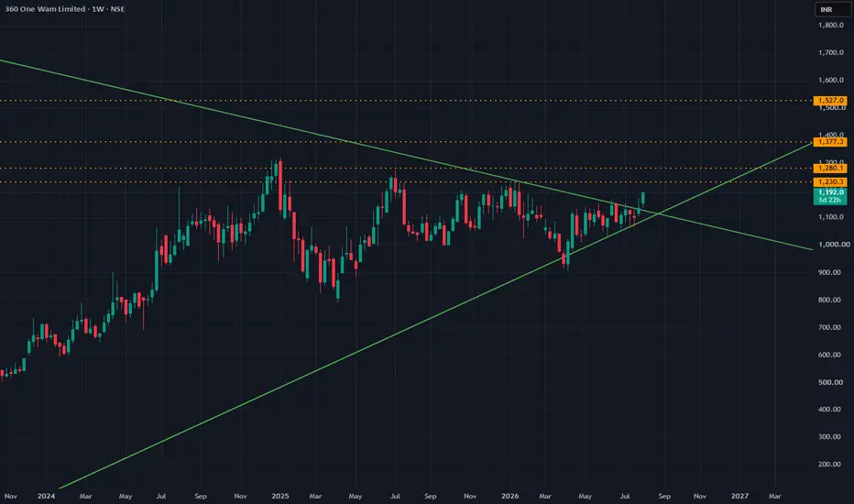Viewport: 854px width, 504px height.
Task: Click the 2026 label on time axis
Action: click(x=509, y=497)
